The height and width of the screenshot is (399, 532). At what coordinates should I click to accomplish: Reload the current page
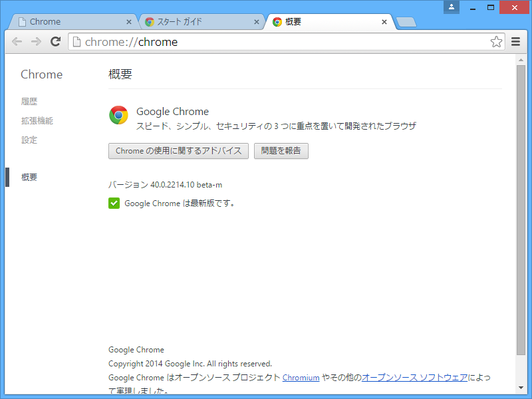[55, 41]
